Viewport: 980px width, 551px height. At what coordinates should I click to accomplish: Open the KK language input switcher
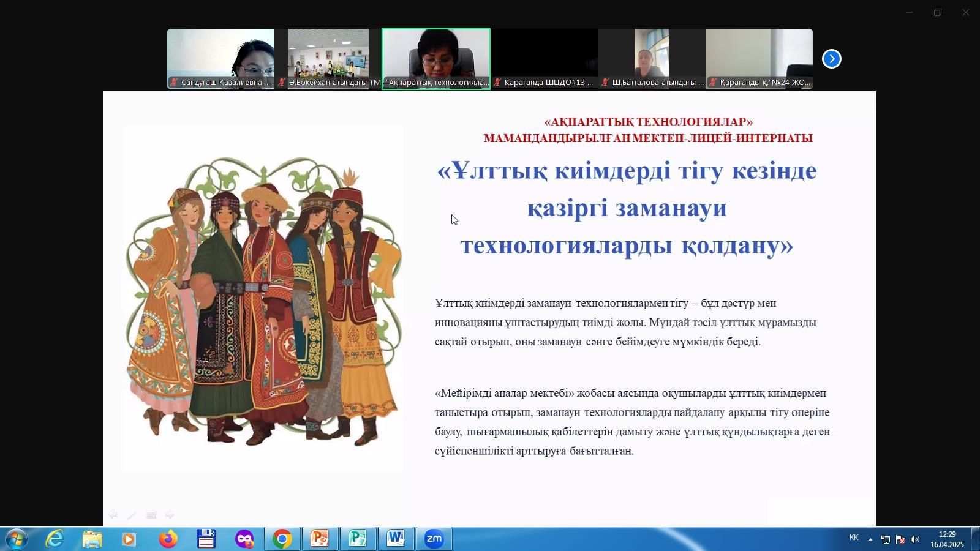[854, 538]
